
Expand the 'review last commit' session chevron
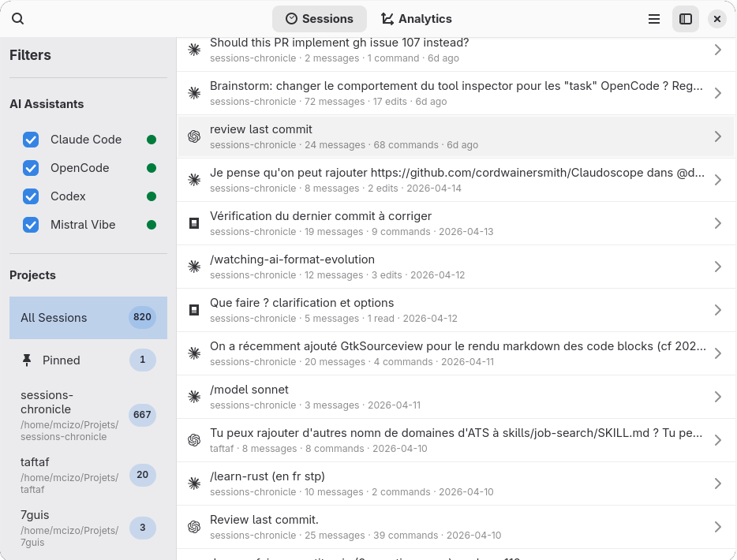point(718,136)
